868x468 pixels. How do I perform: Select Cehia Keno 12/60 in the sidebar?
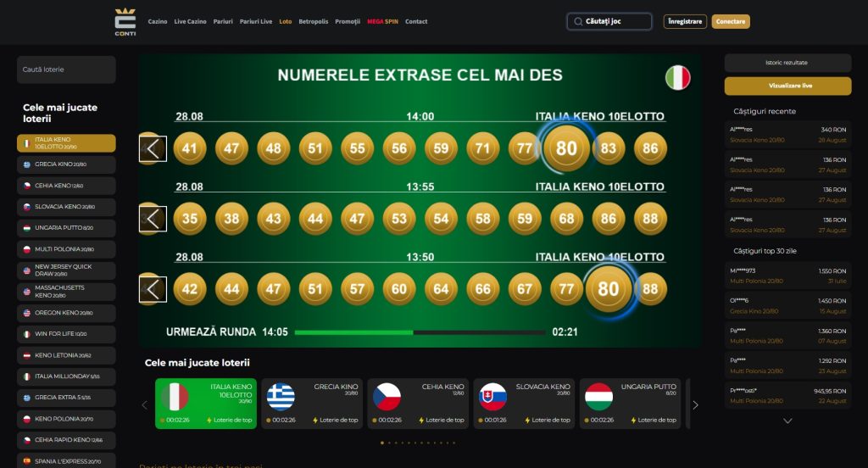(66, 186)
